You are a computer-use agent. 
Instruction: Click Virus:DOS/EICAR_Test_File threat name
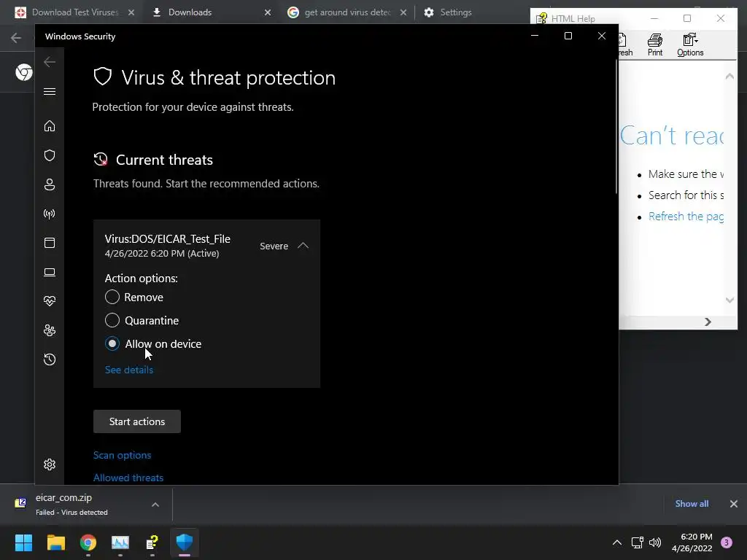pos(168,239)
